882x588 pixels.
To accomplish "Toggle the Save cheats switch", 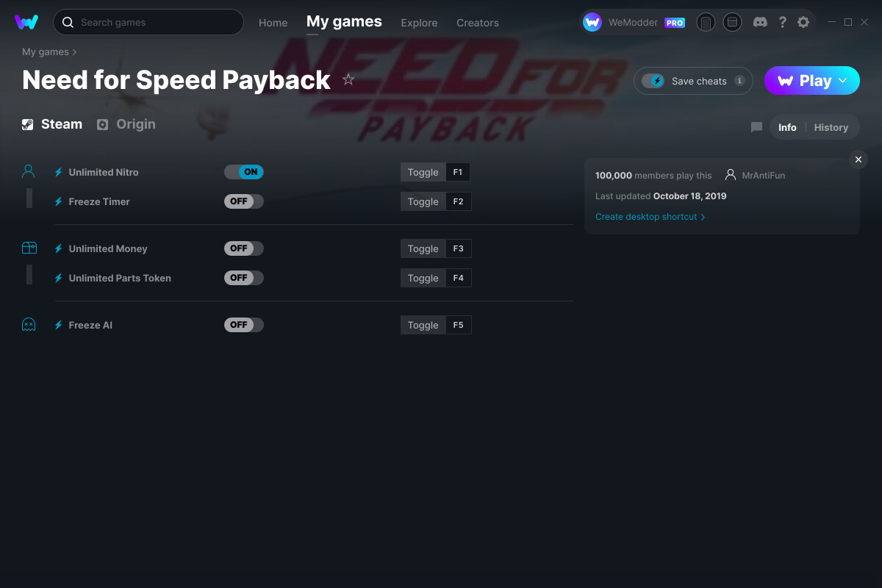I will point(653,81).
